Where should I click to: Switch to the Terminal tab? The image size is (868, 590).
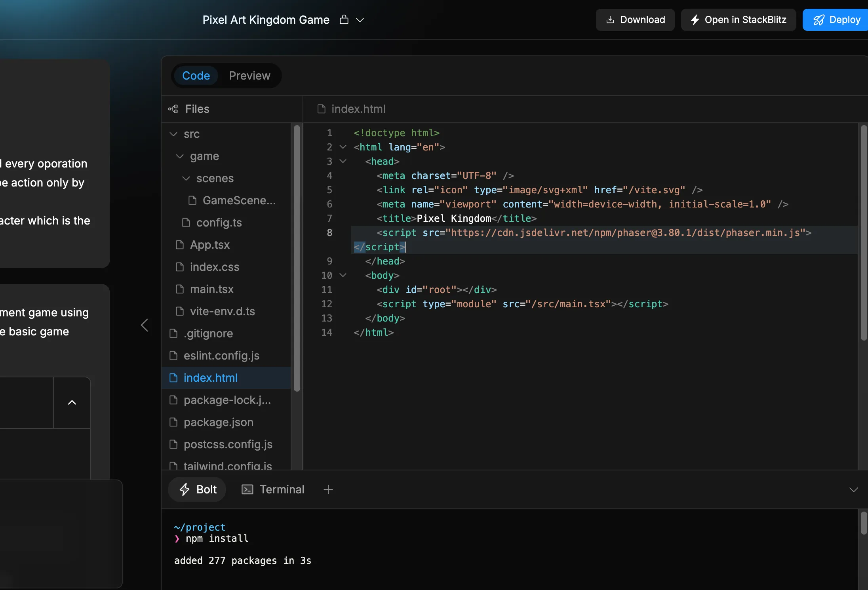click(x=273, y=489)
